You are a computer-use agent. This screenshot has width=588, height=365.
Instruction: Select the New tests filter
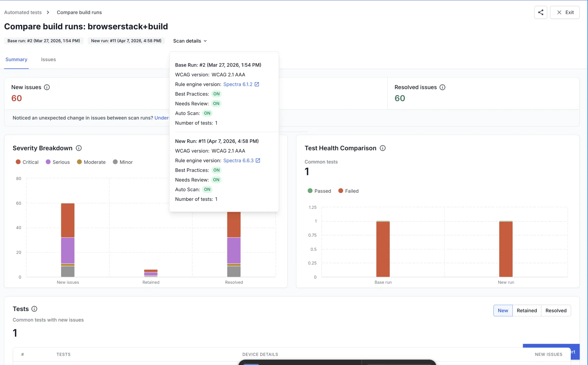pyautogui.click(x=503, y=311)
